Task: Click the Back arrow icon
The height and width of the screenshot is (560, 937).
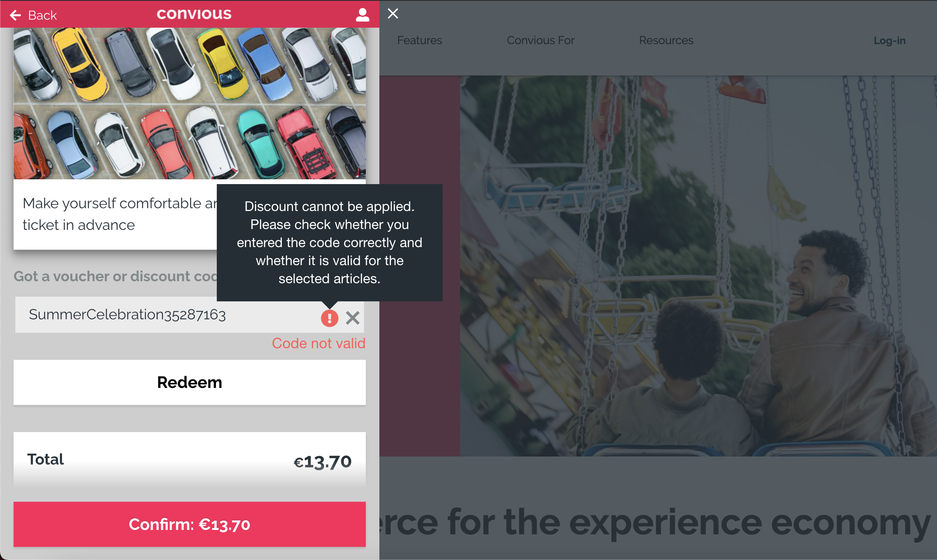Action: (15, 15)
